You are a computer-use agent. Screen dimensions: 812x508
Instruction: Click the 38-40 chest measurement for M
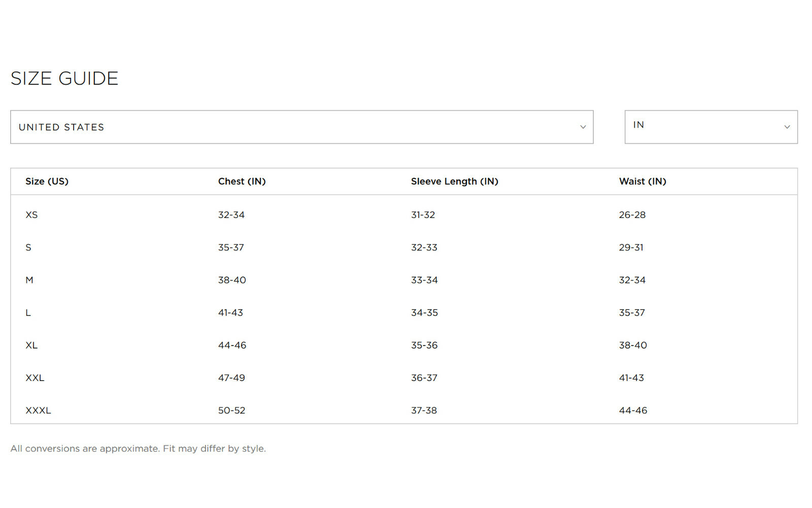[x=232, y=280]
